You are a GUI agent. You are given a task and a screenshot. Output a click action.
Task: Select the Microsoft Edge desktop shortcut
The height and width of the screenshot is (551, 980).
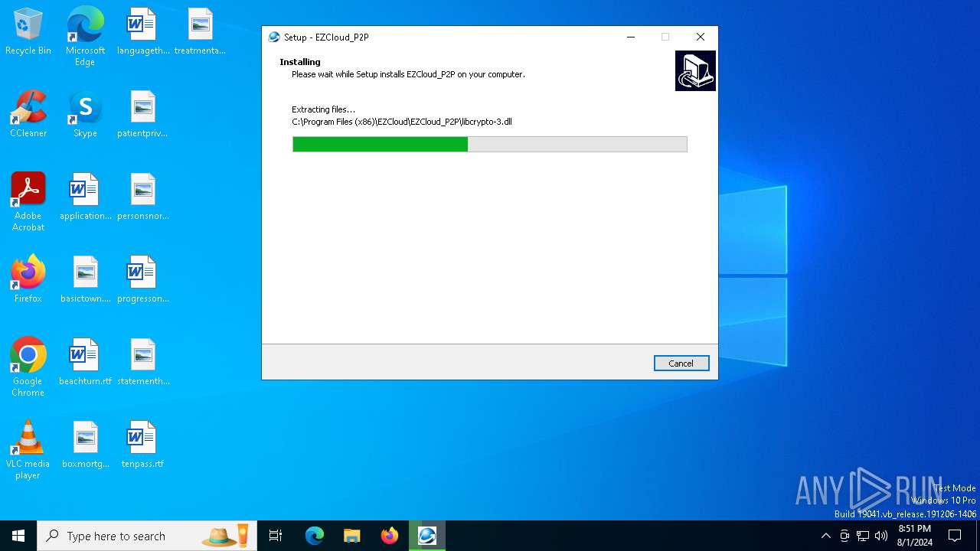85,37
